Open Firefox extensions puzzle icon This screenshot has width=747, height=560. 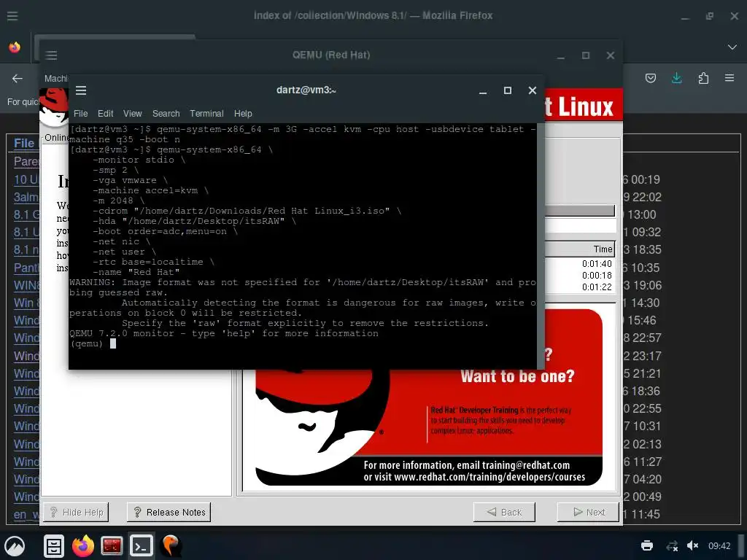point(703,78)
